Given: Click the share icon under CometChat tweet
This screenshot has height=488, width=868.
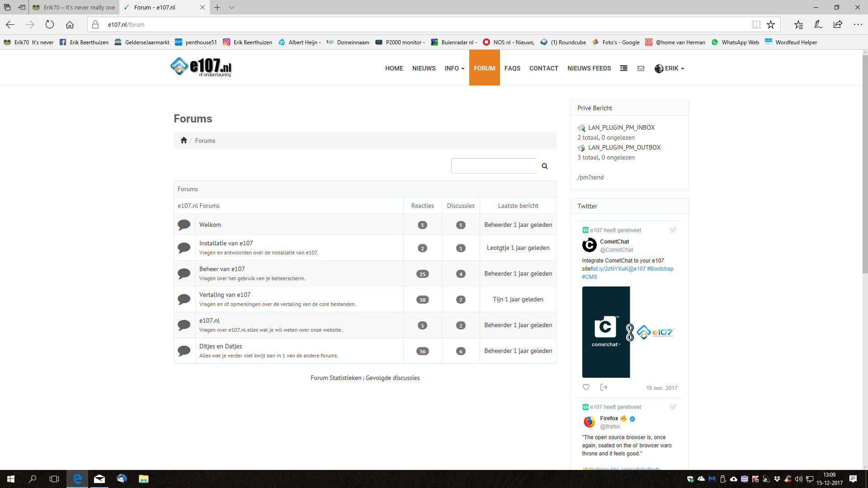Looking at the screenshot, I should click(604, 387).
